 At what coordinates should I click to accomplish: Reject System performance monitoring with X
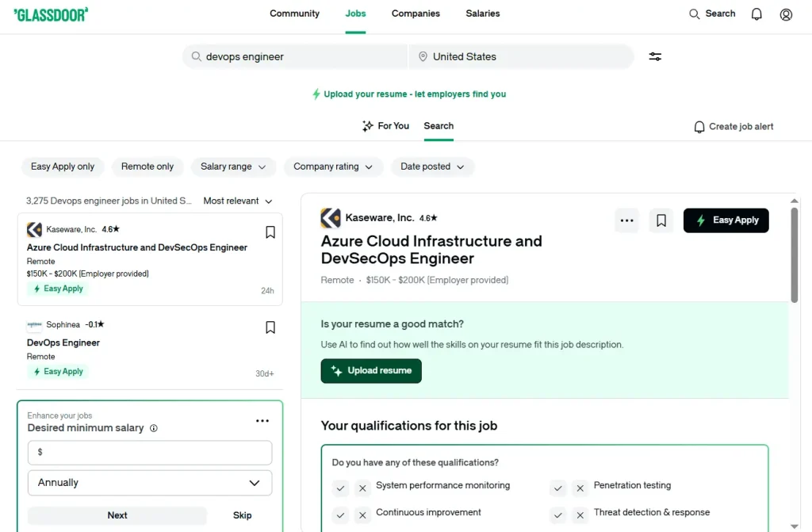pyautogui.click(x=362, y=488)
